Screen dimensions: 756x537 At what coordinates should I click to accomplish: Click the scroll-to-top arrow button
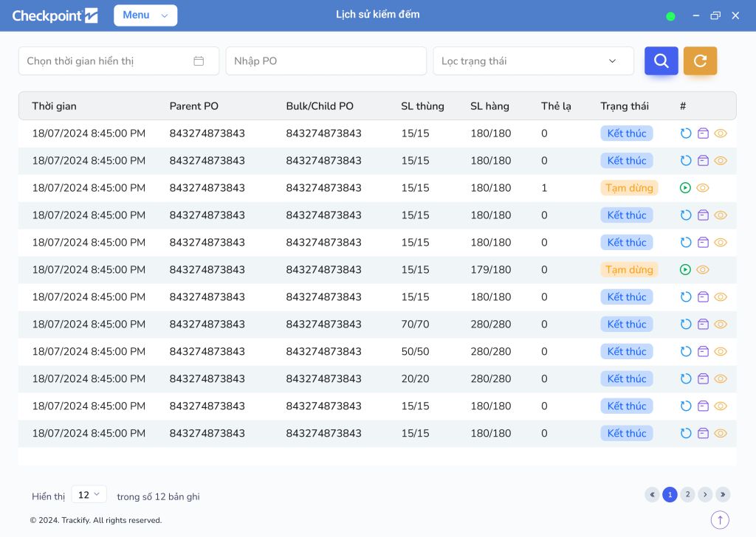pos(720,520)
